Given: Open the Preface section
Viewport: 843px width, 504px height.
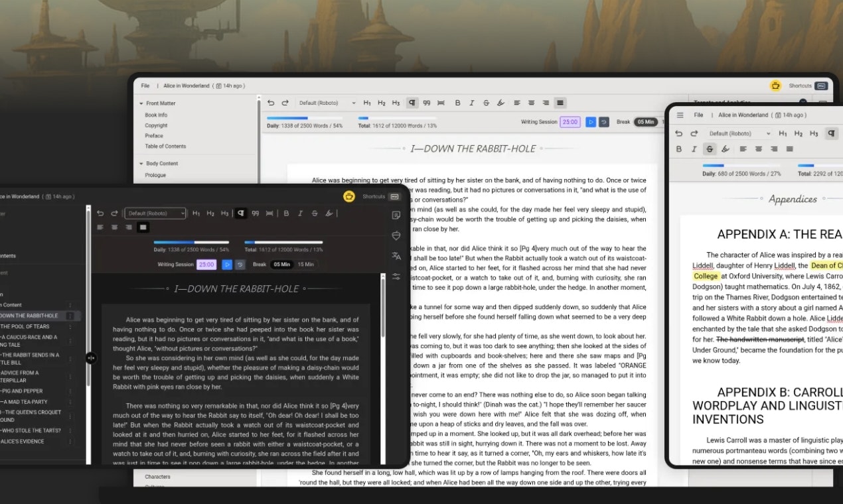Looking at the screenshot, I should tap(154, 135).
